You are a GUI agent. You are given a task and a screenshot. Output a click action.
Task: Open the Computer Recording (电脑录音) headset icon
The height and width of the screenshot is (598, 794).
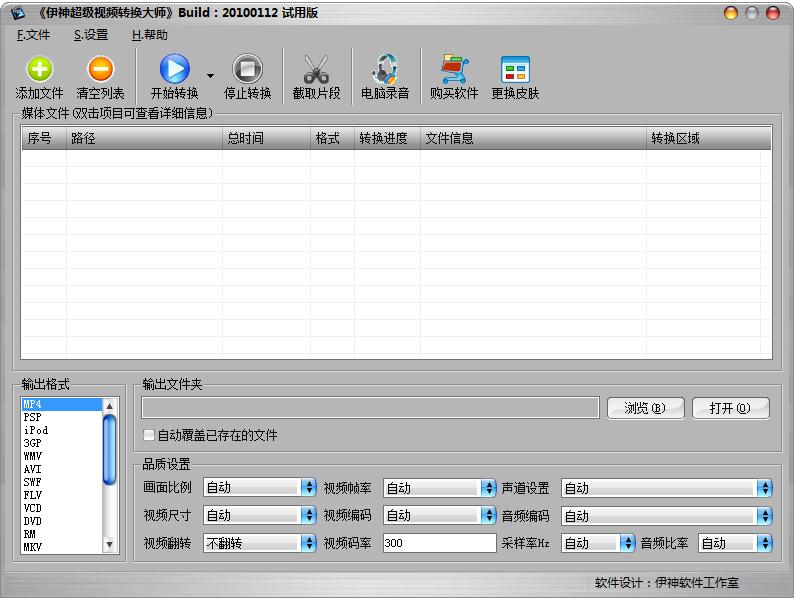tap(385, 69)
